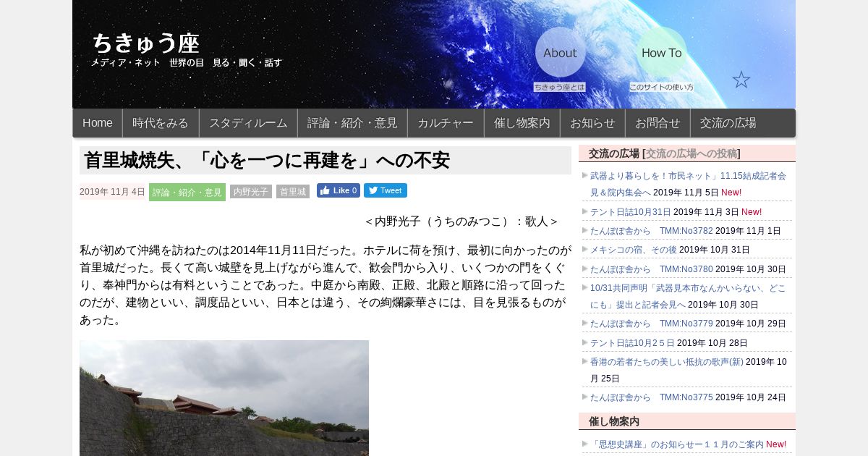Open the 時代をみる menu item

(x=161, y=123)
